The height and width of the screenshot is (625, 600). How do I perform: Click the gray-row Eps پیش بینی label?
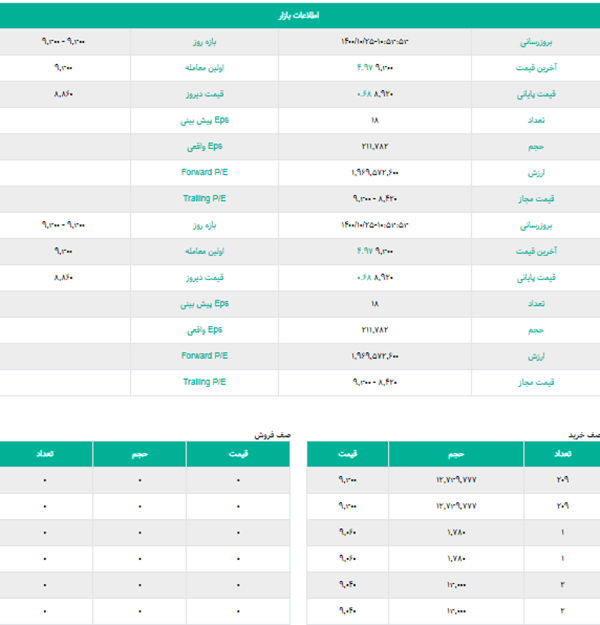click(x=205, y=304)
